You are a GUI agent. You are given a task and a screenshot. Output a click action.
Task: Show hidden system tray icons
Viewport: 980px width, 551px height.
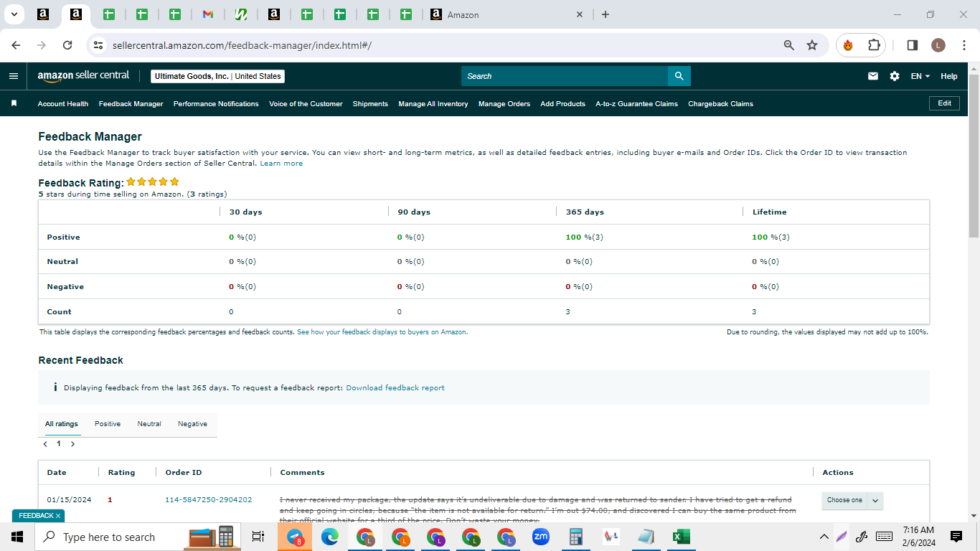click(824, 537)
